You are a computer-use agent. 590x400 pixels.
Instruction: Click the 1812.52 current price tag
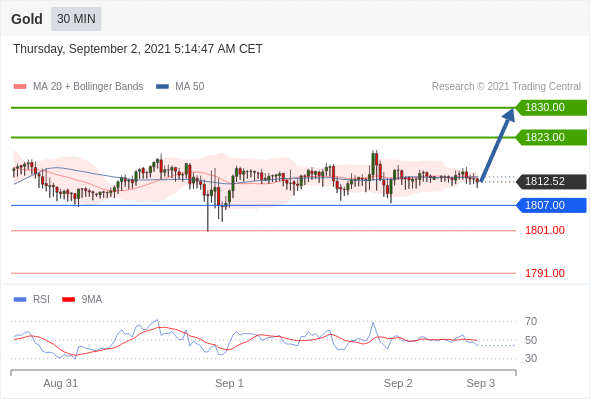click(x=551, y=182)
